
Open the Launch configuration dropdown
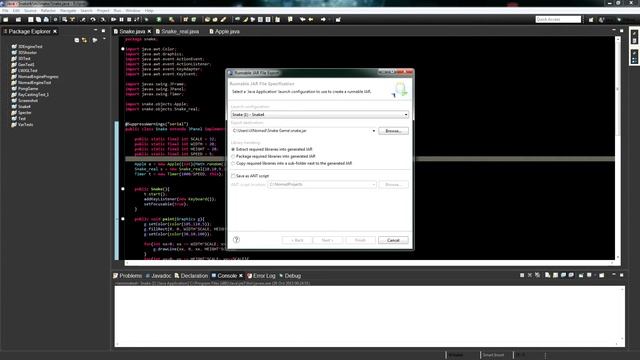(x=320, y=115)
